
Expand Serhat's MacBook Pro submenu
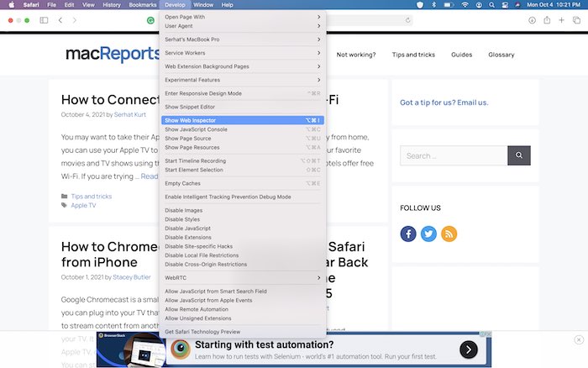click(x=243, y=39)
